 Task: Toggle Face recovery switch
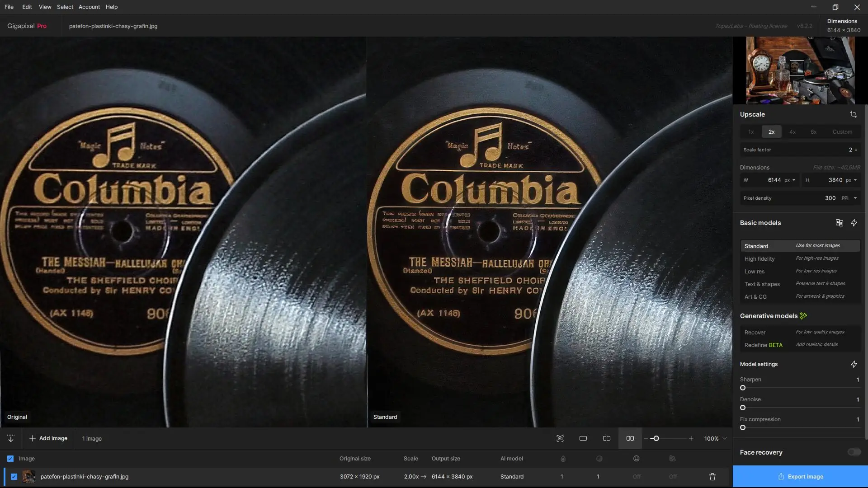(854, 452)
